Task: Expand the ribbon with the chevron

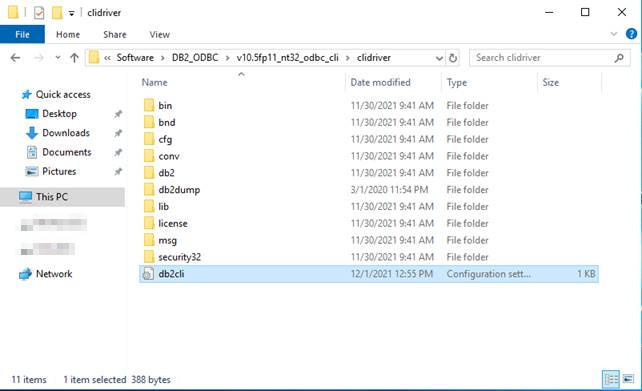Action: (614, 34)
